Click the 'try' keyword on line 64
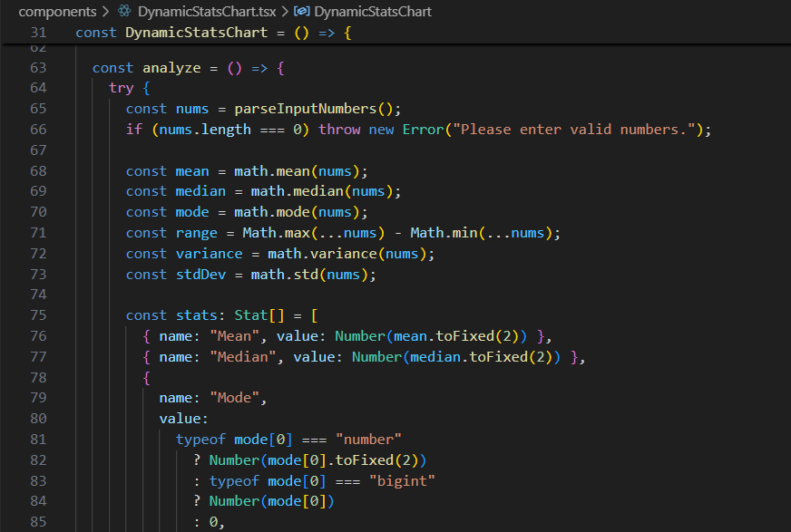The height and width of the screenshot is (532, 791). [x=121, y=88]
